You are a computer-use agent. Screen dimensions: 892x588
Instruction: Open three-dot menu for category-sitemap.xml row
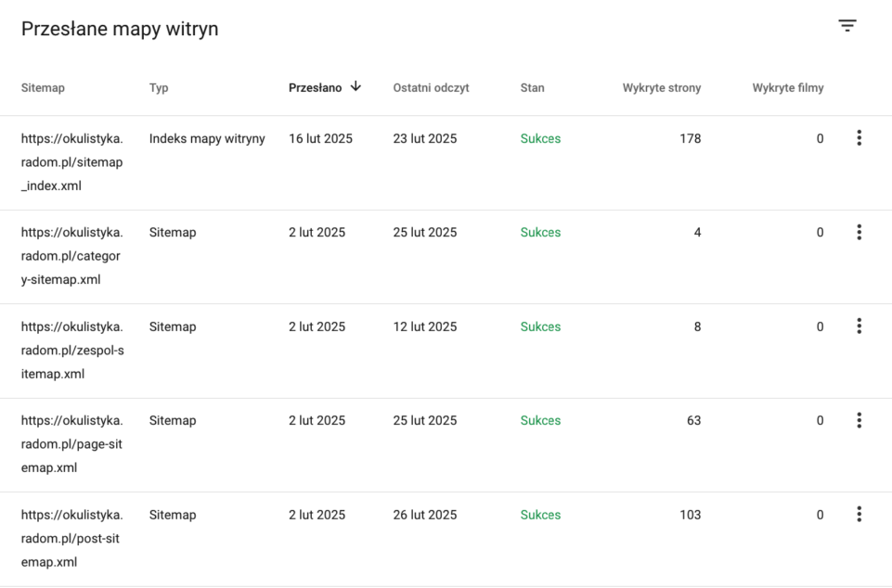pyautogui.click(x=859, y=232)
